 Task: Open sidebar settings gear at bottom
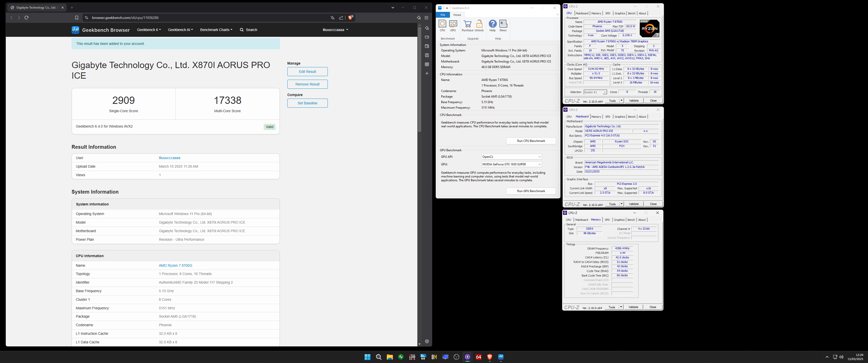(427, 342)
